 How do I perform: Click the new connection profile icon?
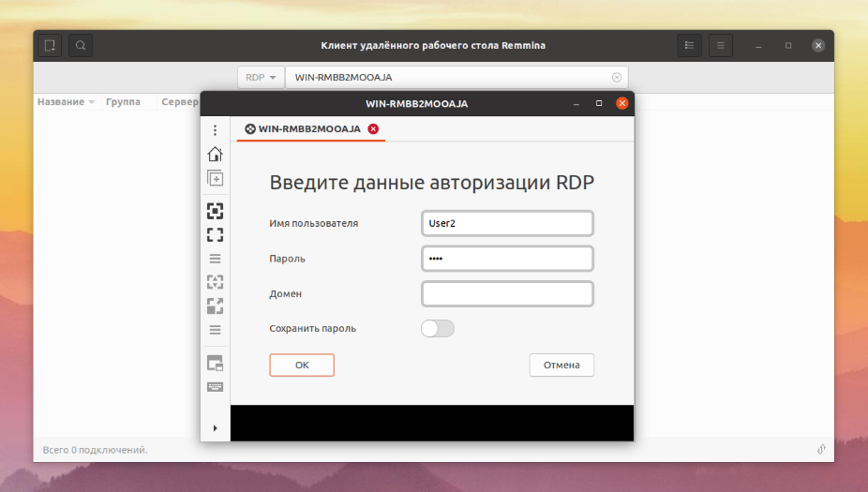point(50,45)
